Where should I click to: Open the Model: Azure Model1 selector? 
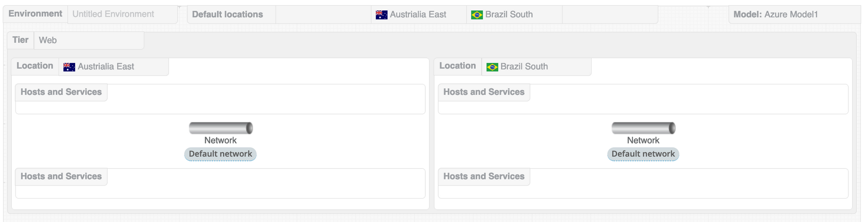click(794, 14)
